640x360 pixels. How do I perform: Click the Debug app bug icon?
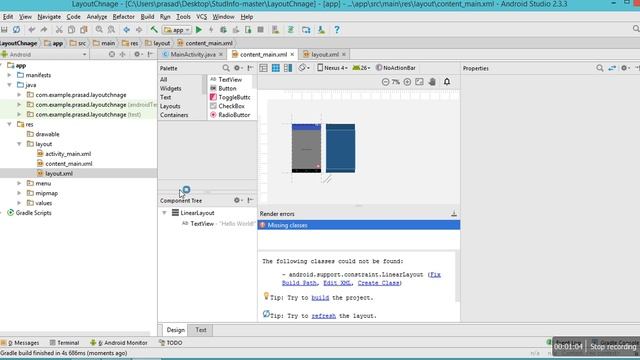tap(223, 30)
